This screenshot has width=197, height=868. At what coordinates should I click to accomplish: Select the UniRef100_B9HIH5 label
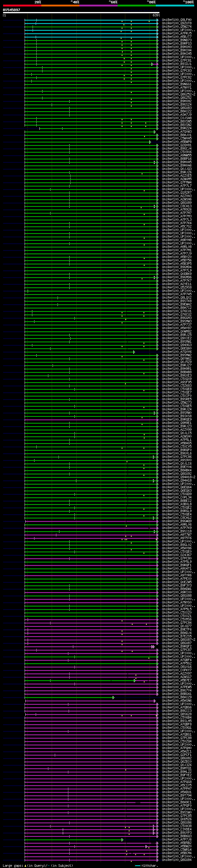[177, 54]
